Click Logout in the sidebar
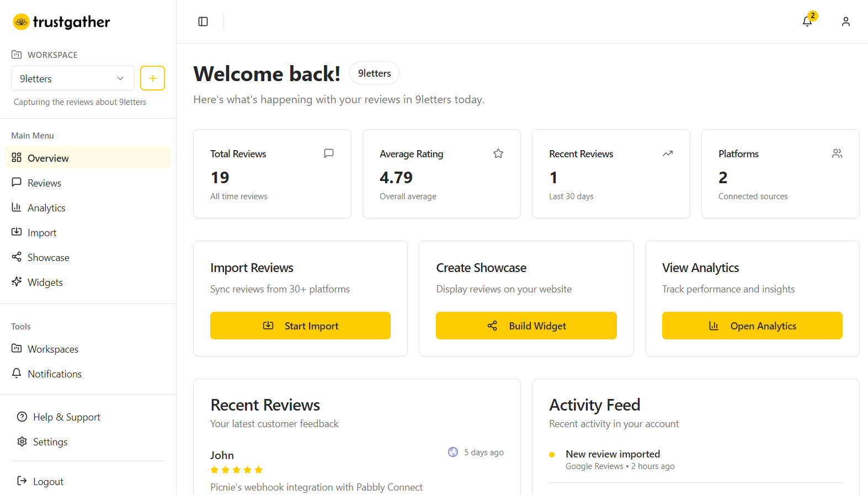868x495 pixels. point(88,481)
